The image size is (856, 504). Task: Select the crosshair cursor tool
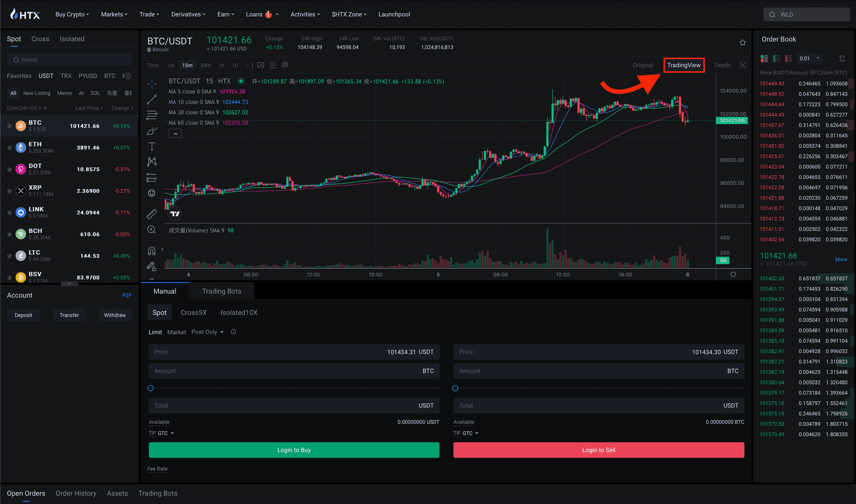point(151,84)
